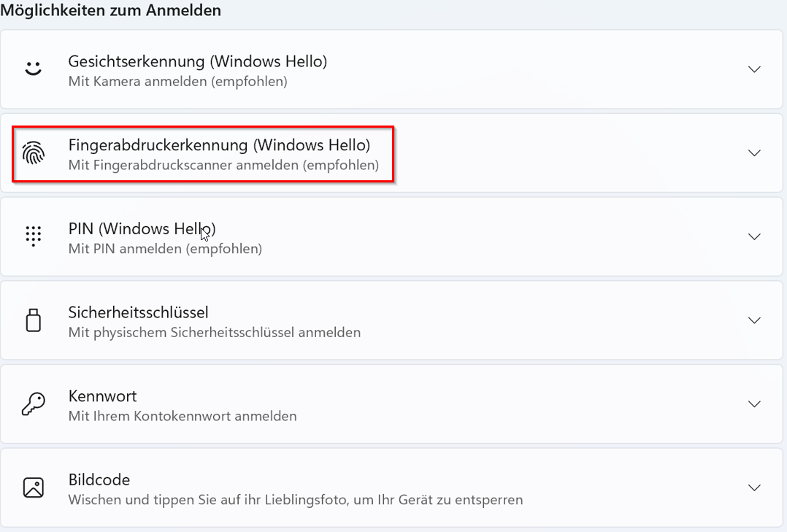
Task: Click the smiley face icon for Gesichtserkennung
Action: coord(34,69)
